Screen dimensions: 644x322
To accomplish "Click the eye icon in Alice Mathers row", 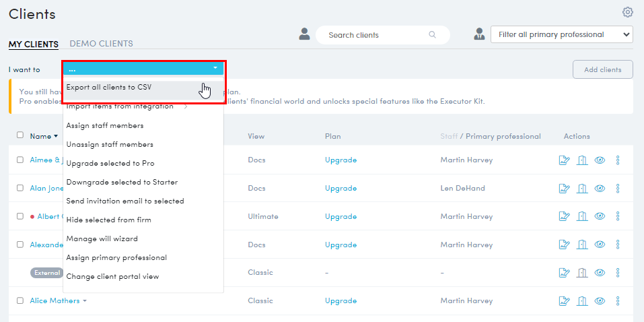I will point(600,301).
